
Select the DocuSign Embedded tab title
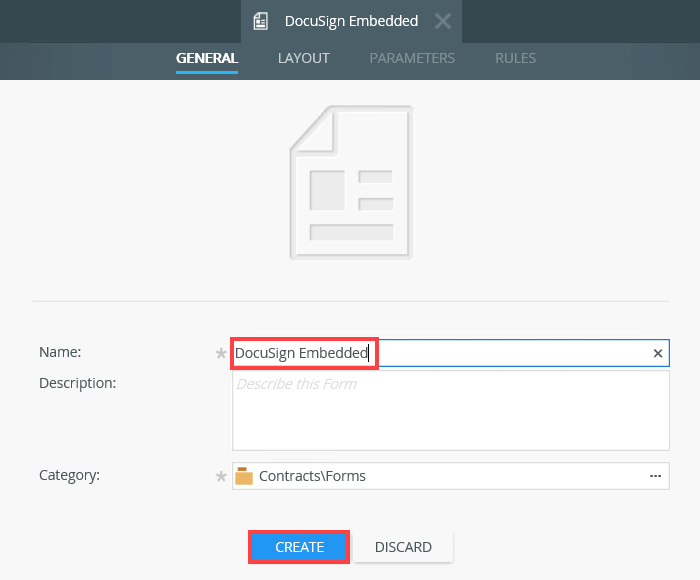click(351, 21)
